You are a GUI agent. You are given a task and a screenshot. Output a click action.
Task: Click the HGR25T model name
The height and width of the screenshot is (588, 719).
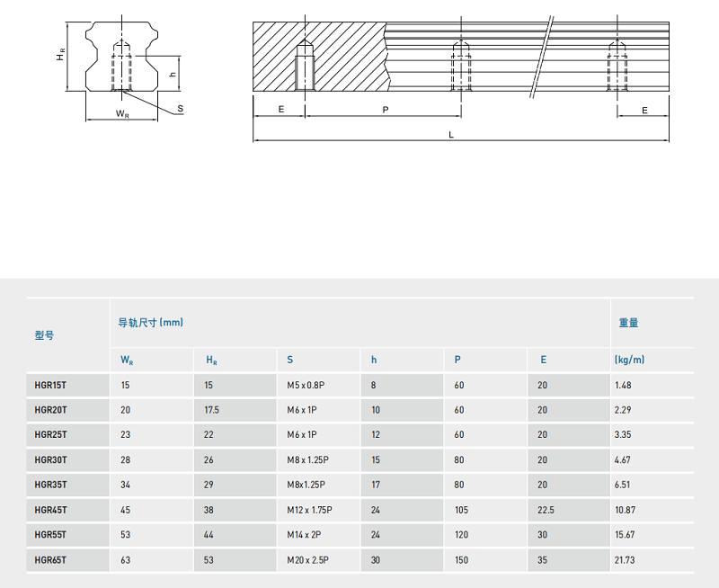tap(50, 434)
